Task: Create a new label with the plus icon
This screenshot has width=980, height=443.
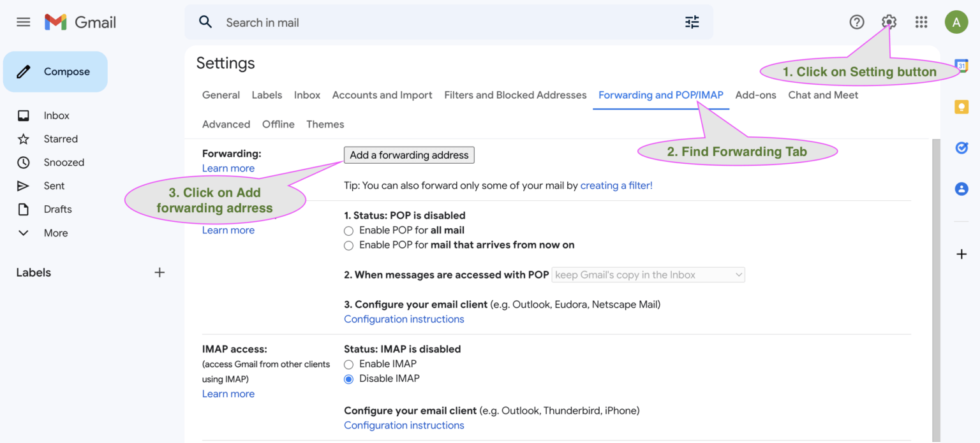Action: click(x=159, y=272)
